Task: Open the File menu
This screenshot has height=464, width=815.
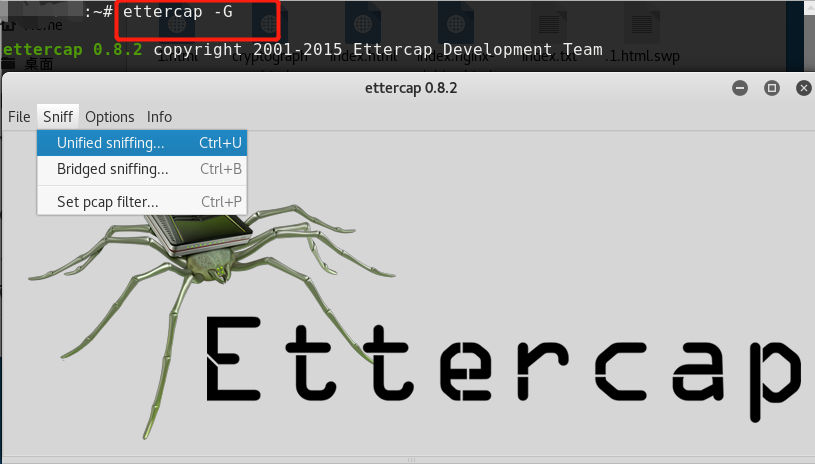Action: pyautogui.click(x=19, y=117)
